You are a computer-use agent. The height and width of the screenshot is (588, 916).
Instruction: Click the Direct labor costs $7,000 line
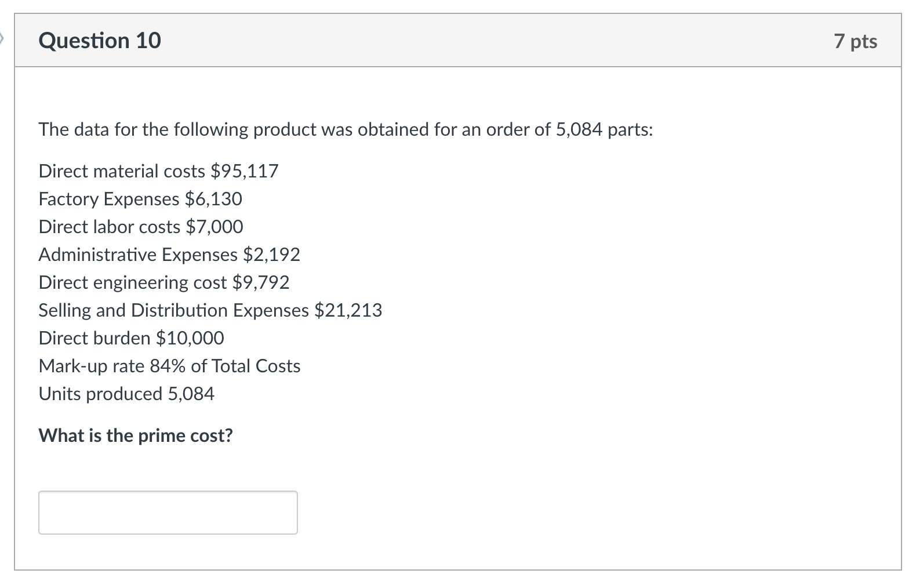pyautogui.click(x=140, y=227)
